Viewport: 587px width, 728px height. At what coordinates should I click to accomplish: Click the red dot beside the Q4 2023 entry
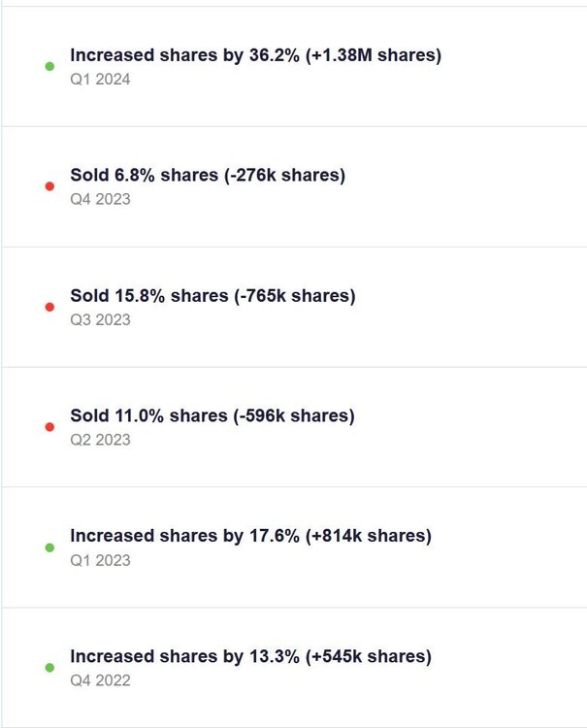49,186
